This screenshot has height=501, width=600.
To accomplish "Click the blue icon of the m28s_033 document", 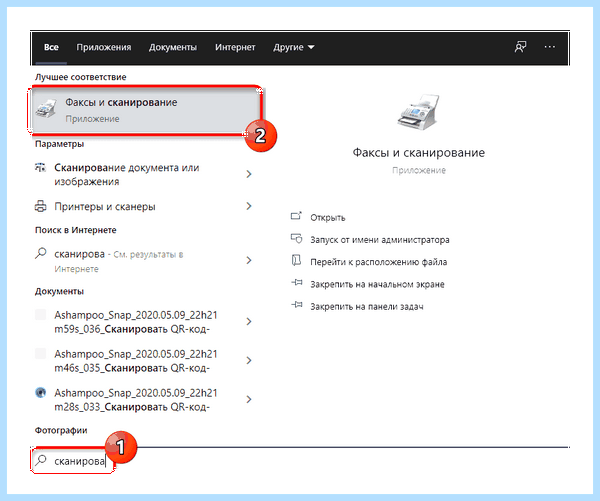I will [x=41, y=393].
